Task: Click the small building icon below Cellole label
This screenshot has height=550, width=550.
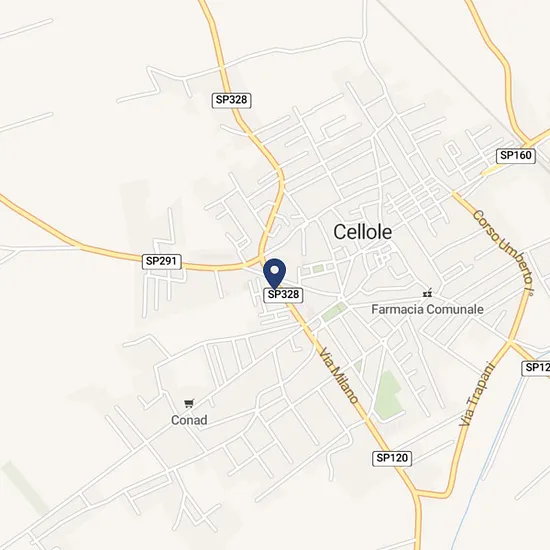Action: (382, 258)
